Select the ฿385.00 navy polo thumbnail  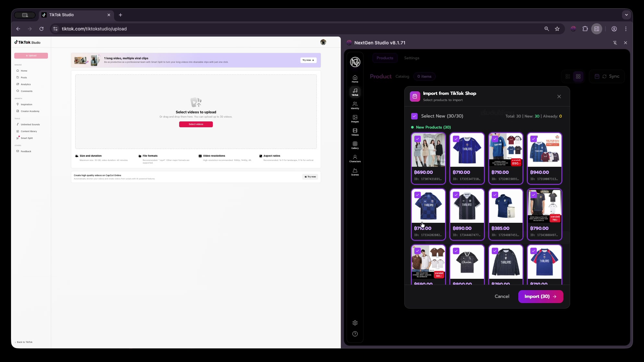506,206
